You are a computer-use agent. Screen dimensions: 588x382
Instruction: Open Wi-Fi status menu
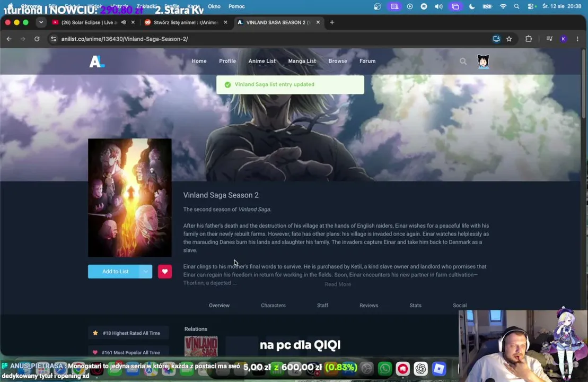point(503,6)
